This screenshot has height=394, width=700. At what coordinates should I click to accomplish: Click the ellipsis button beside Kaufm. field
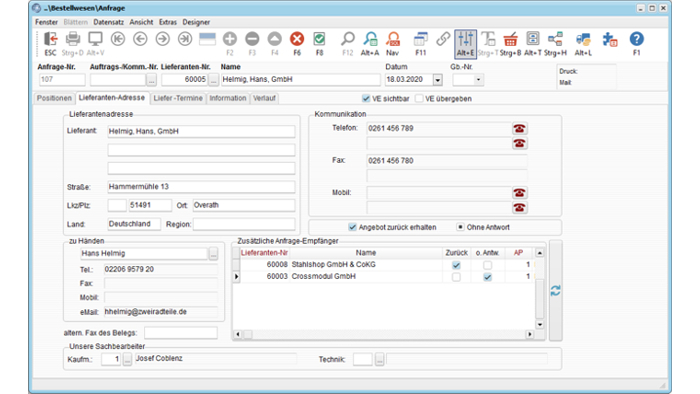[x=127, y=359]
